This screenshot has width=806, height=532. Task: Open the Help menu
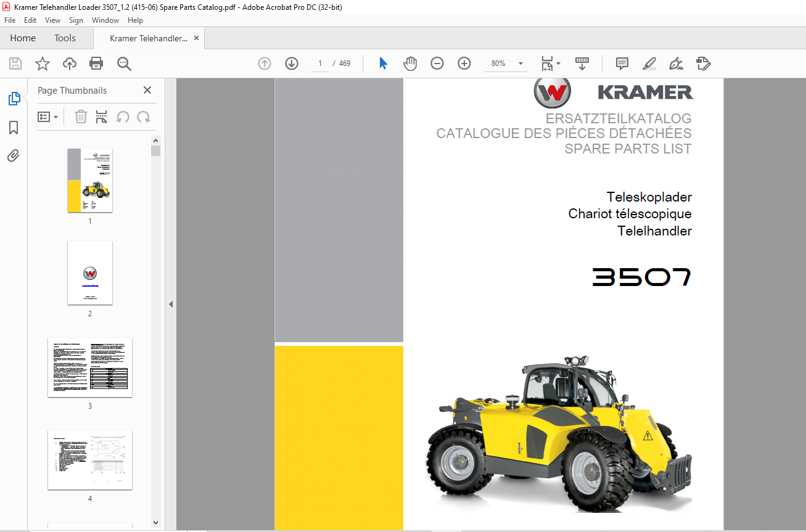click(x=135, y=20)
